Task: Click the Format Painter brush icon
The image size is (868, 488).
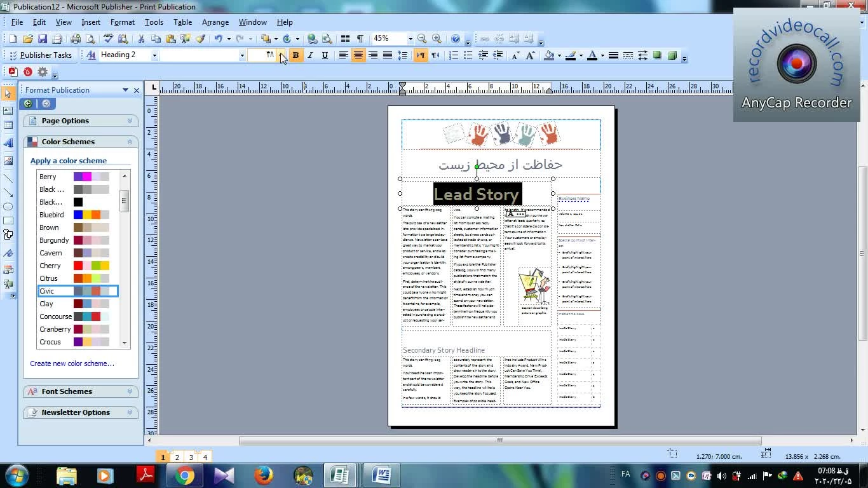Action: tap(200, 39)
